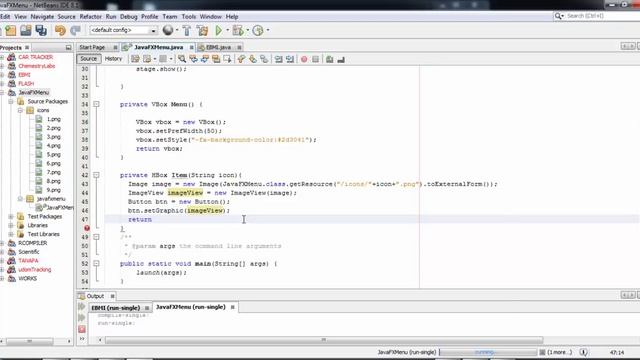Switch to the EBMI.java editor tab
Viewport: 640px width, 360px height.
click(x=218, y=47)
